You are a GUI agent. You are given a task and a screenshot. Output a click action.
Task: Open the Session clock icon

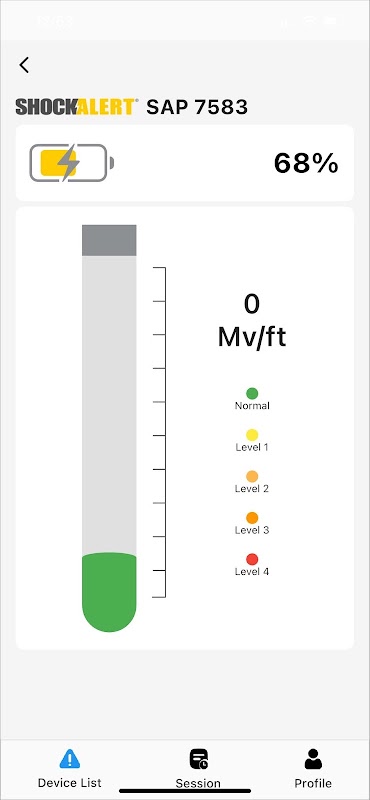click(198, 759)
